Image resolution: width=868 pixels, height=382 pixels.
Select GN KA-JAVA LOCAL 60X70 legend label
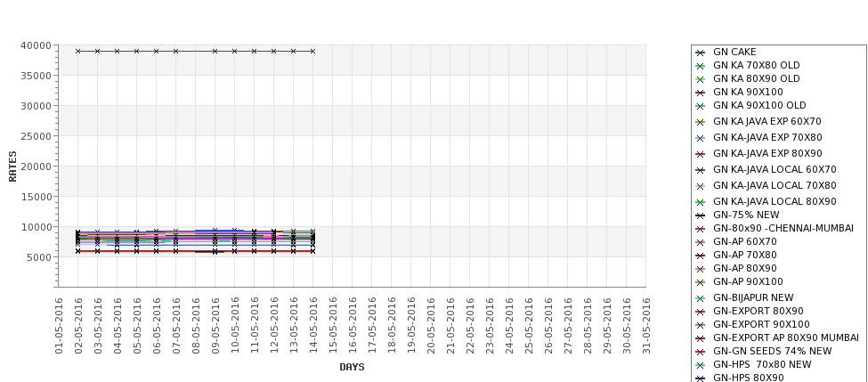coord(775,169)
